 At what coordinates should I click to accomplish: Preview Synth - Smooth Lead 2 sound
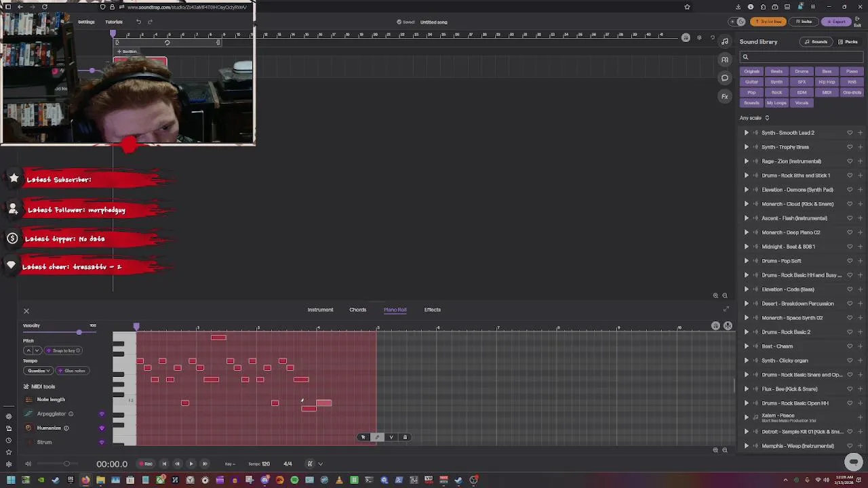747,133
